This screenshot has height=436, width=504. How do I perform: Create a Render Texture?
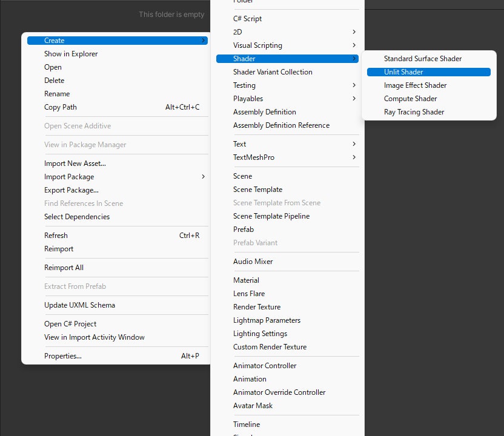tap(287, 307)
